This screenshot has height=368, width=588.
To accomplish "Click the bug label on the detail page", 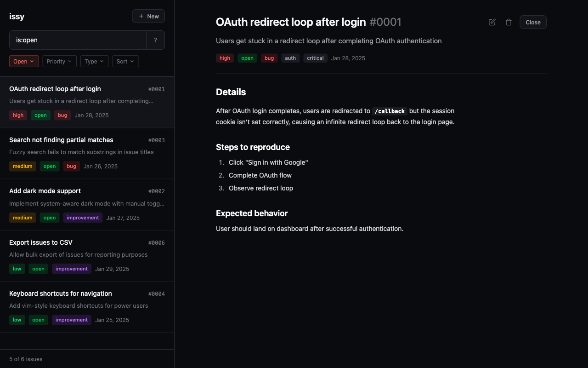I will [x=269, y=58].
